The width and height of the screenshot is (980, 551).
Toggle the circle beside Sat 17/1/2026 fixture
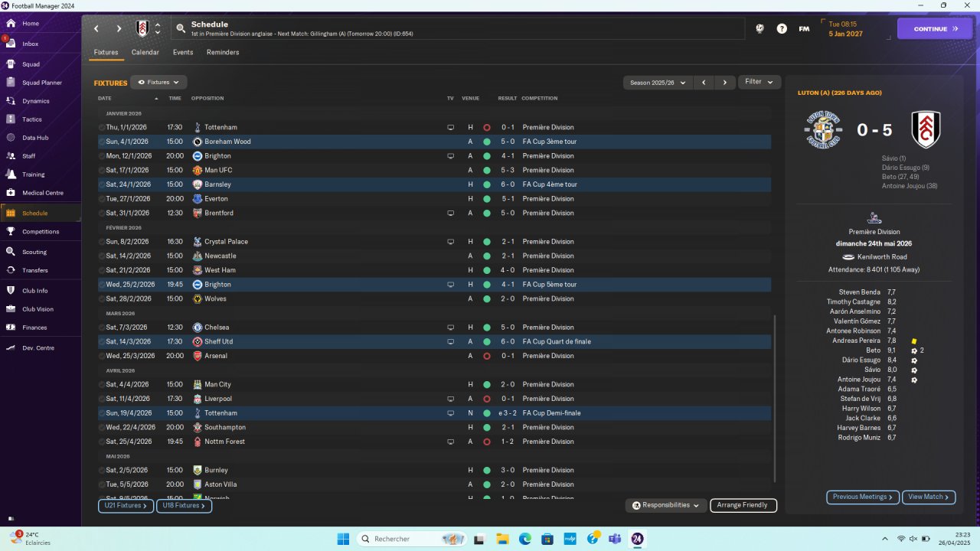click(x=102, y=170)
